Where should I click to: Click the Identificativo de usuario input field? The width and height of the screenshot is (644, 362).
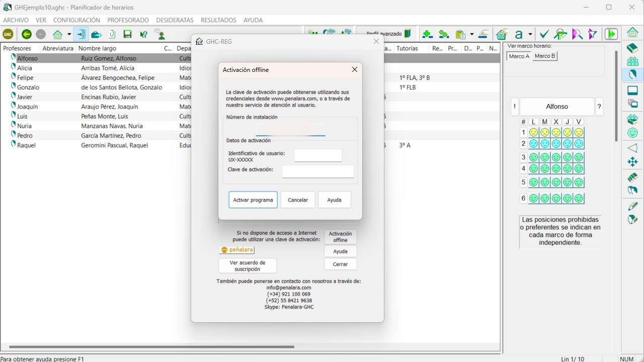coord(318,155)
